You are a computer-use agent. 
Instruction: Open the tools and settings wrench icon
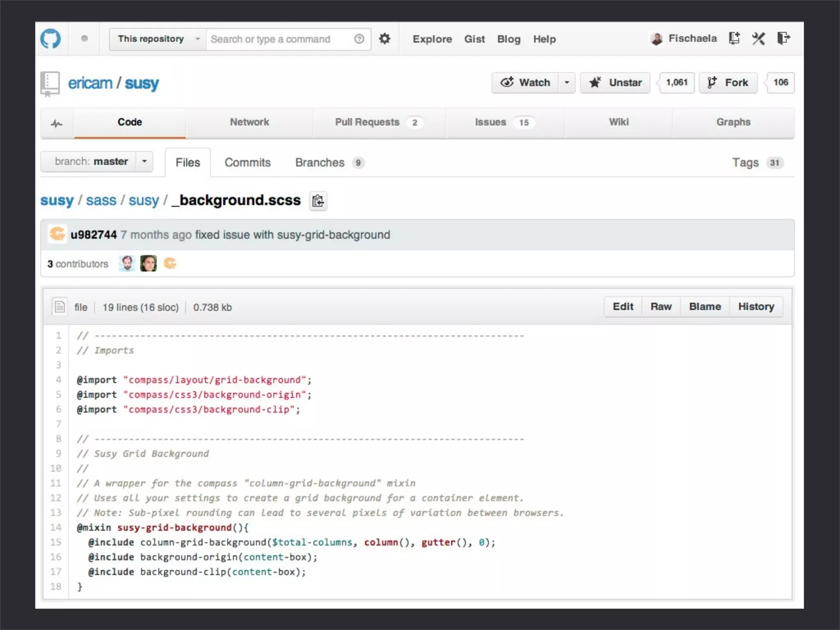pos(758,39)
